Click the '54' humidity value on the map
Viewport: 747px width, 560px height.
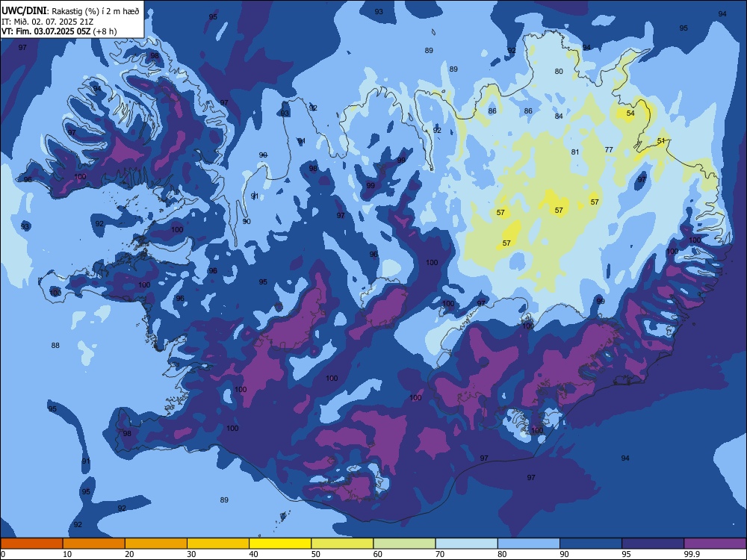coord(630,113)
